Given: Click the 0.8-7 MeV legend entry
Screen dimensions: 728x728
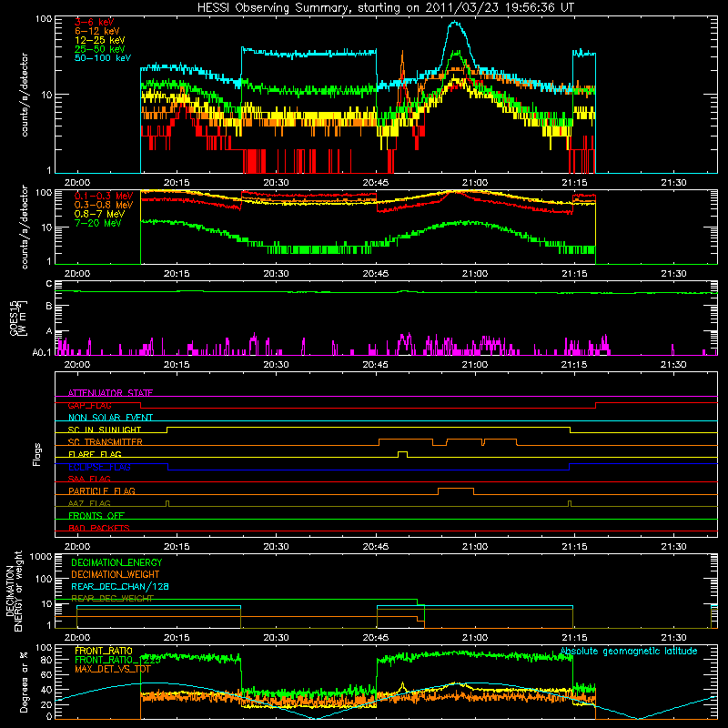Looking at the screenshot, I should pos(100,214).
